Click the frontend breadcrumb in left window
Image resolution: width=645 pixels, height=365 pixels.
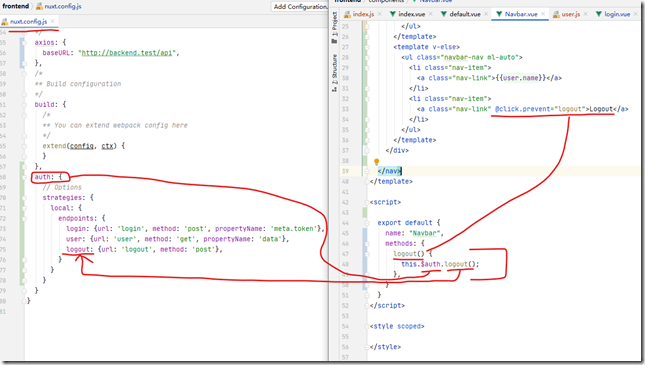pos(16,6)
